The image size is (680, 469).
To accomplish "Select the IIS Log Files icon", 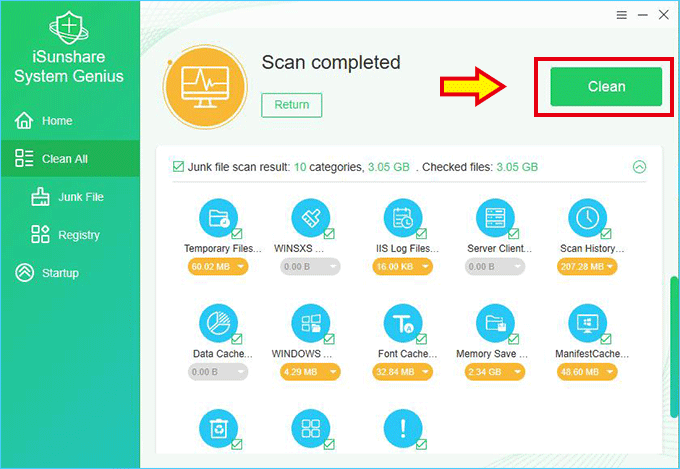I will (x=403, y=217).
